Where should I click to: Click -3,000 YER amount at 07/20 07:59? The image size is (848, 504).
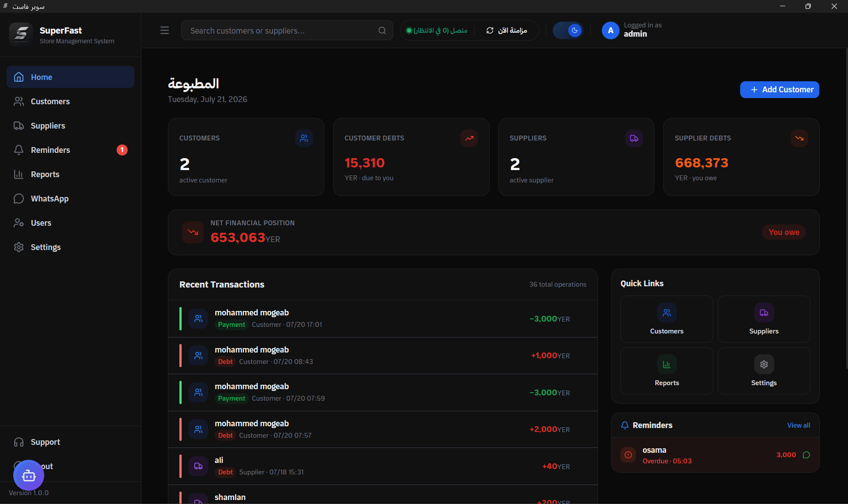(x=550, y=393)
